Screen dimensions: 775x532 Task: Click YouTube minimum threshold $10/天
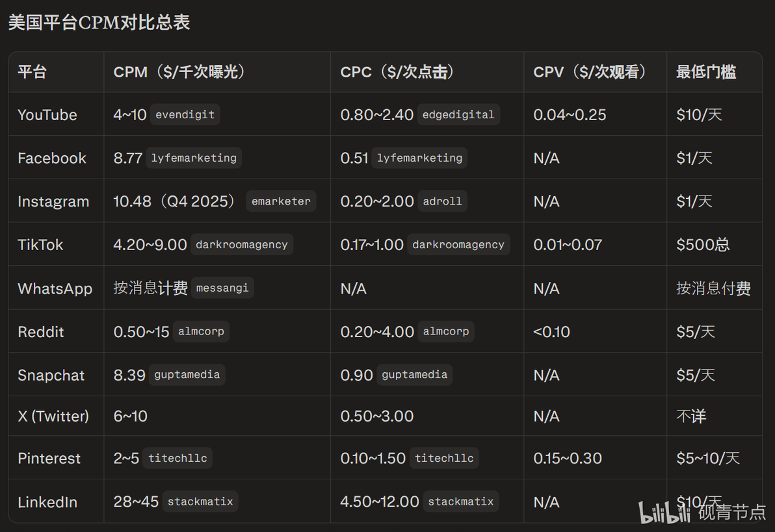click(x=700, y=115)
